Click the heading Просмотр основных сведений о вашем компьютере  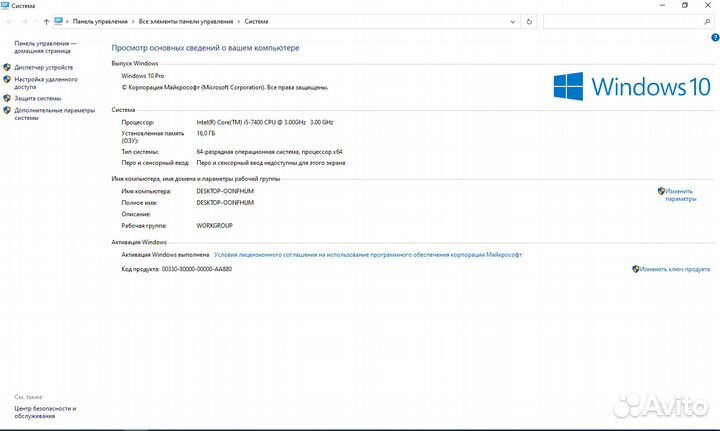(x=205, y=48)
